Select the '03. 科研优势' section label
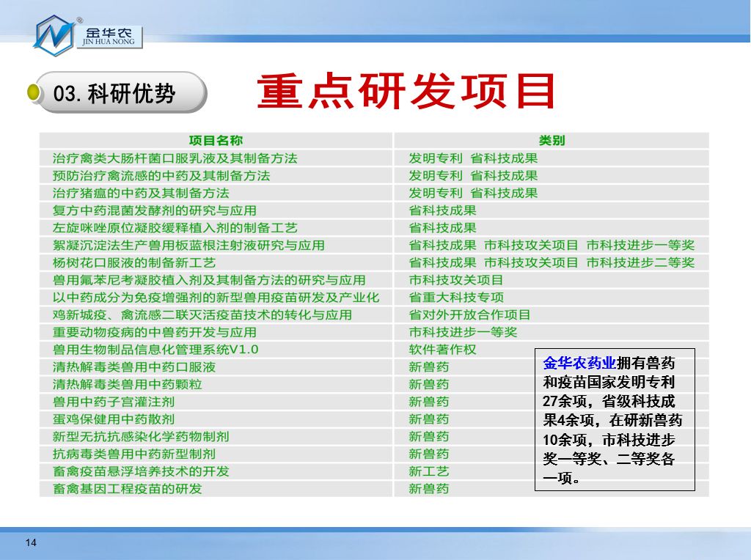 [114, 93]
